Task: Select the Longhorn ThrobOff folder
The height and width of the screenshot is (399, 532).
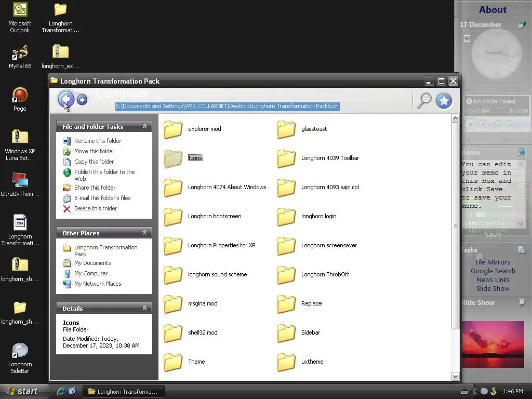Action: point(313,274)
